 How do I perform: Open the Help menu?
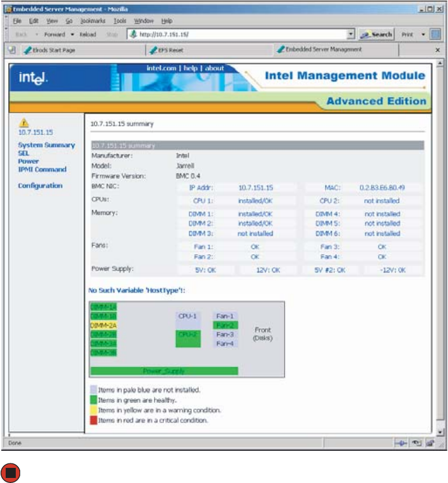pyautogui.click(x=167, y=21)
